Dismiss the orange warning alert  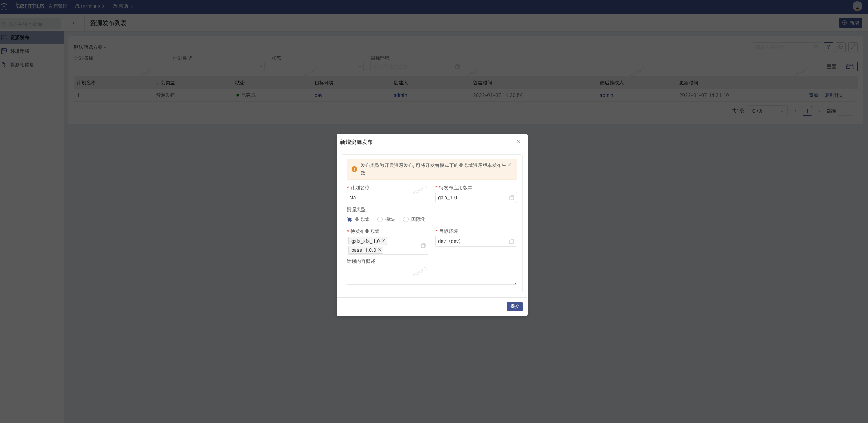click(509, 165)
